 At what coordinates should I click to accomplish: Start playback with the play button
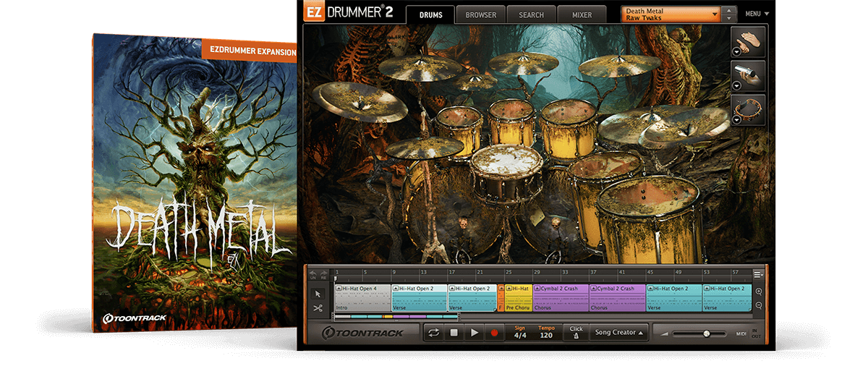point(475,333)
